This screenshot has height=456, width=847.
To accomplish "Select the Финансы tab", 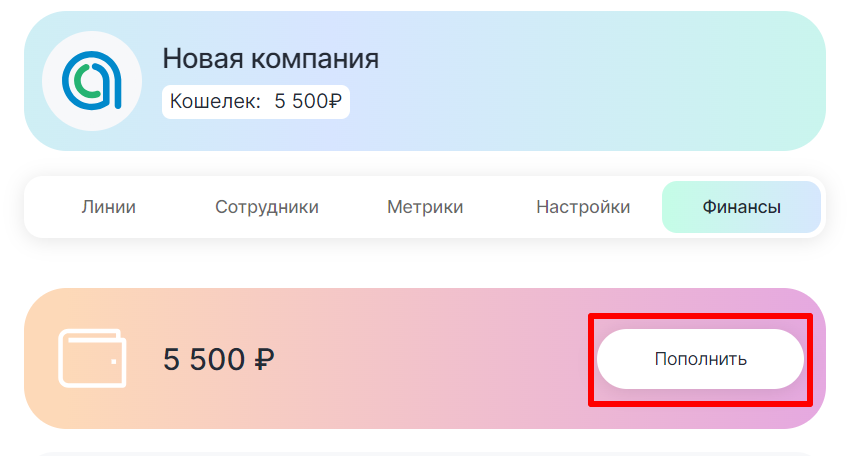I will point(741,208).
